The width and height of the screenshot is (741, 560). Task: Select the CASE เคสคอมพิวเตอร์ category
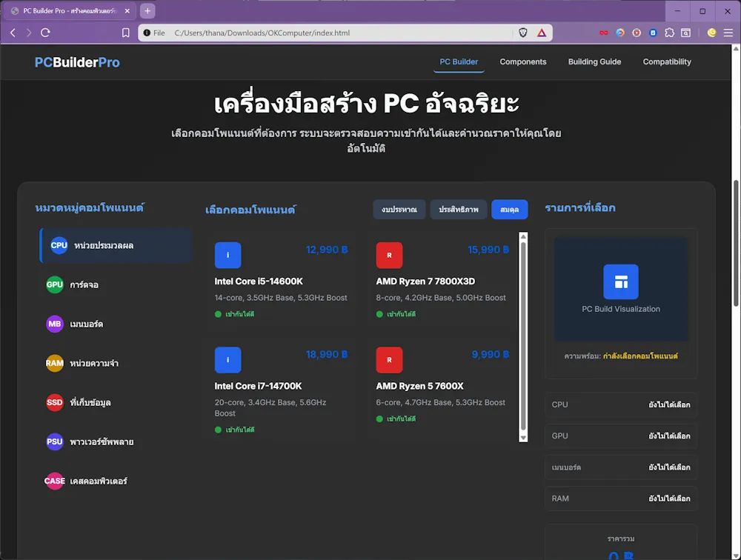click(x=116, y=481)
